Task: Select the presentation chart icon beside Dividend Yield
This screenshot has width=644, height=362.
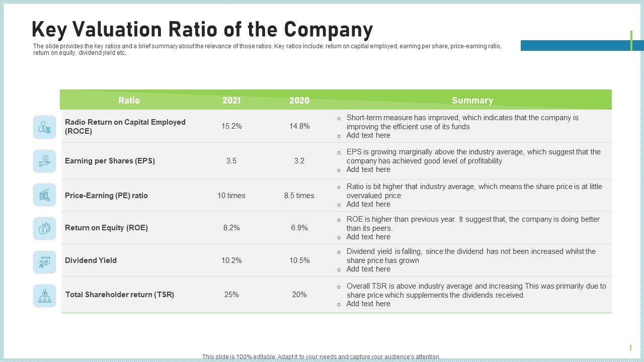Action: coord(45,262)
